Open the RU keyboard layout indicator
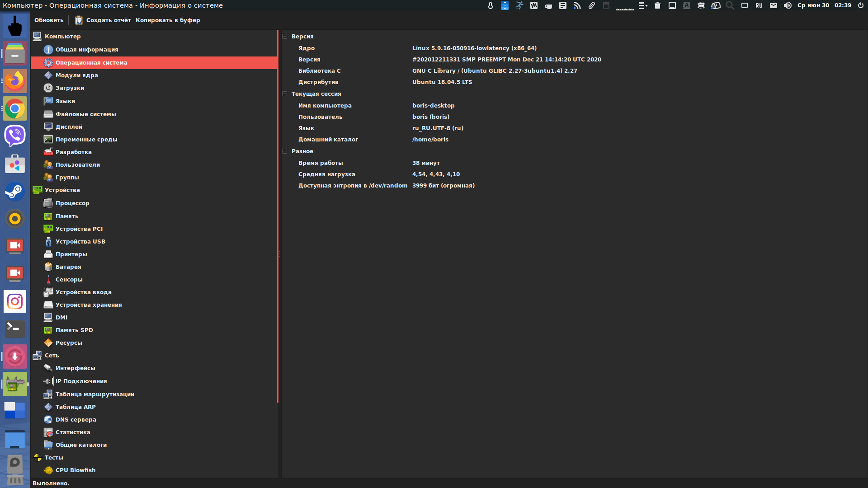This screenshot has width=868, height=488. point(759,5)
